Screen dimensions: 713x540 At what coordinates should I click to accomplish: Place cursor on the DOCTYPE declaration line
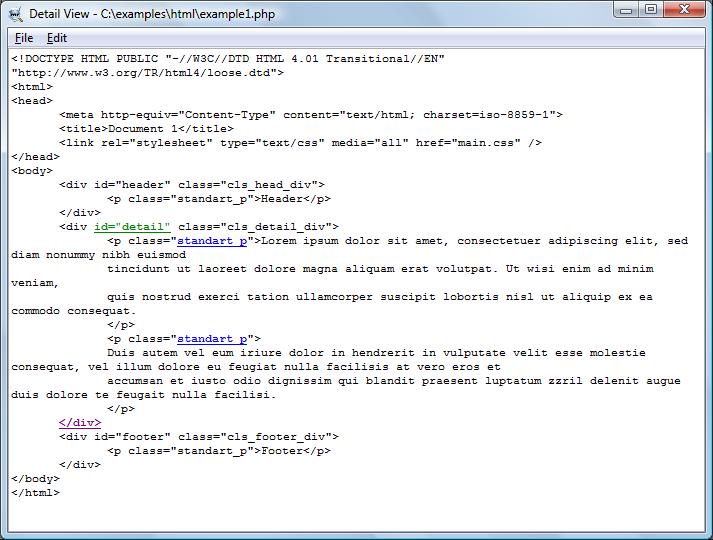[x=228, y=59]
